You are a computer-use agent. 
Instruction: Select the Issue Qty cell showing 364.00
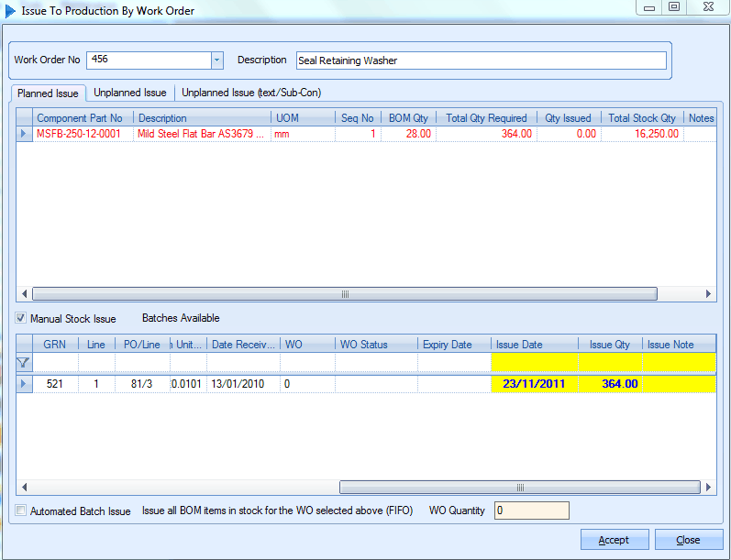tap(610, 384)
